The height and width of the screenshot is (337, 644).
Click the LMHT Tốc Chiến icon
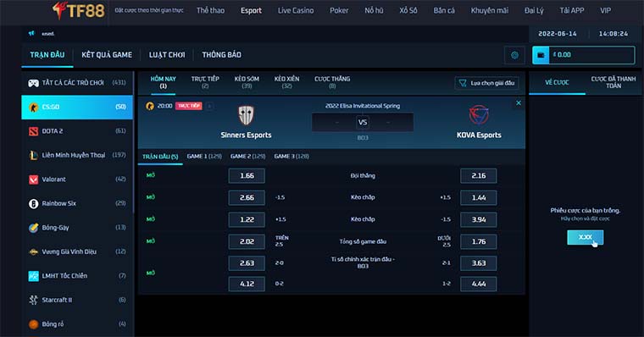tap(33, 276)
